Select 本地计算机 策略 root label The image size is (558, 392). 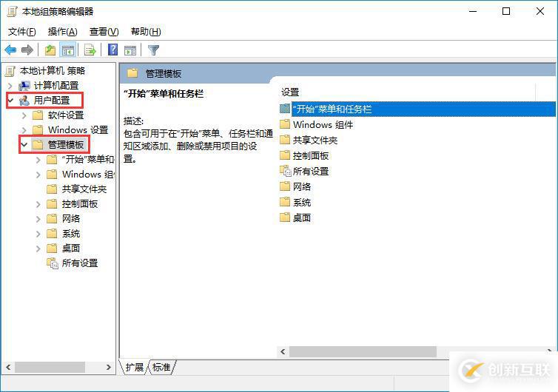53,71
